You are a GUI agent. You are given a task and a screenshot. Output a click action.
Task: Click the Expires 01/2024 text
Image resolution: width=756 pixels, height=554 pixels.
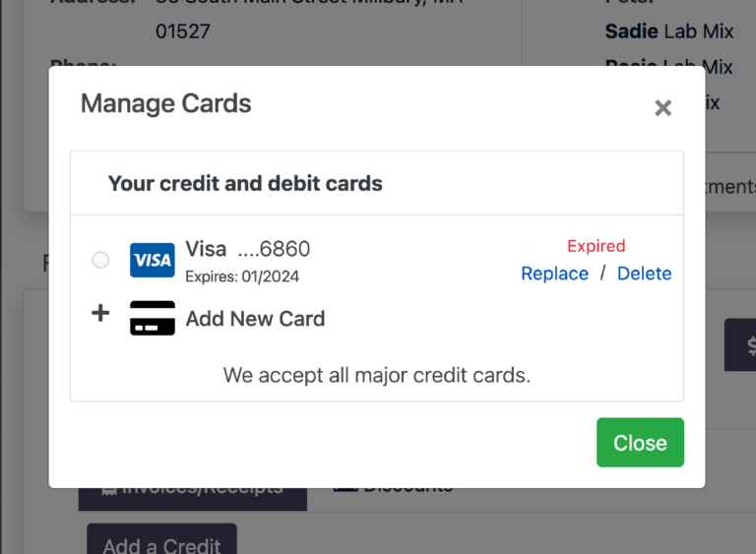coord(242,277)
